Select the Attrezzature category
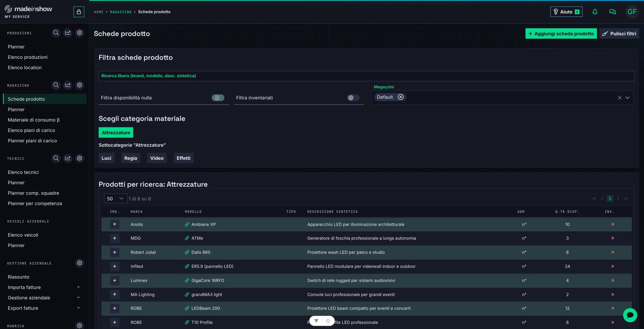This screenshot has height=329, width=644. click(x=116, y=133)
